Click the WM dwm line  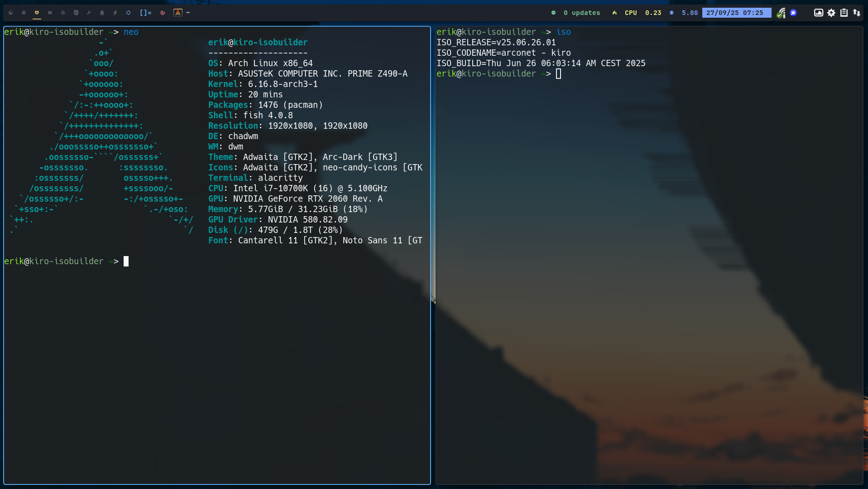pos(225,146)
